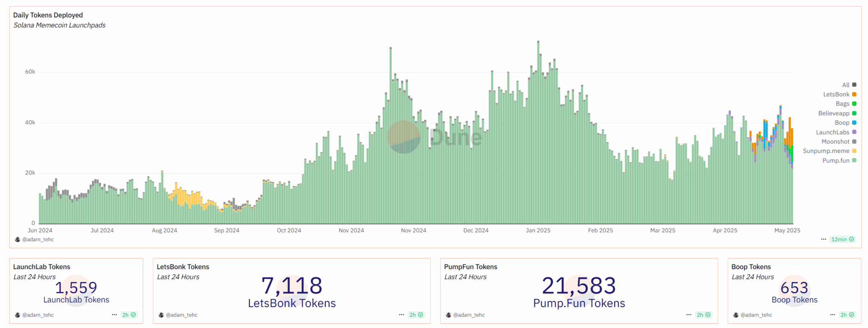The image size is (868, 328).
Task: Toggle the LetsBonk series in the legend
Action: (x=836, y=94)
